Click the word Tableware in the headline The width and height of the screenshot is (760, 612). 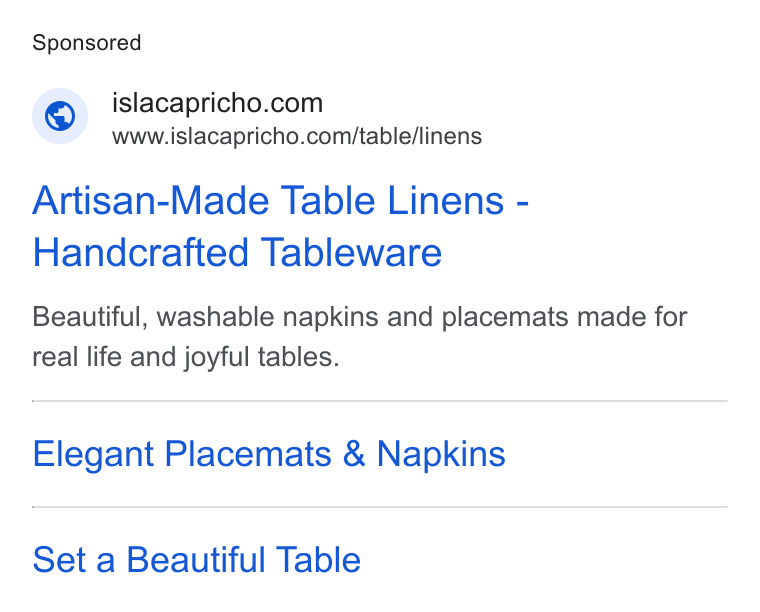pyautogui.click(x=351, y=252)
